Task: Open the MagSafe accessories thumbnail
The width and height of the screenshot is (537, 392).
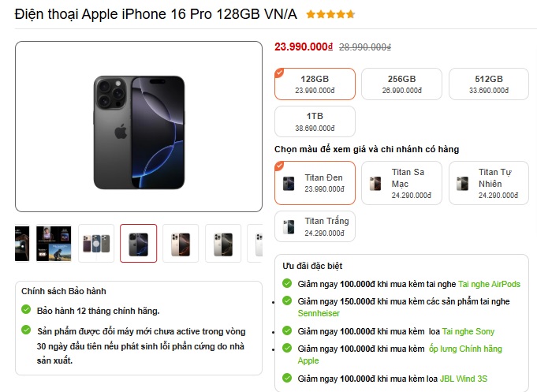Action: [96, 243]
